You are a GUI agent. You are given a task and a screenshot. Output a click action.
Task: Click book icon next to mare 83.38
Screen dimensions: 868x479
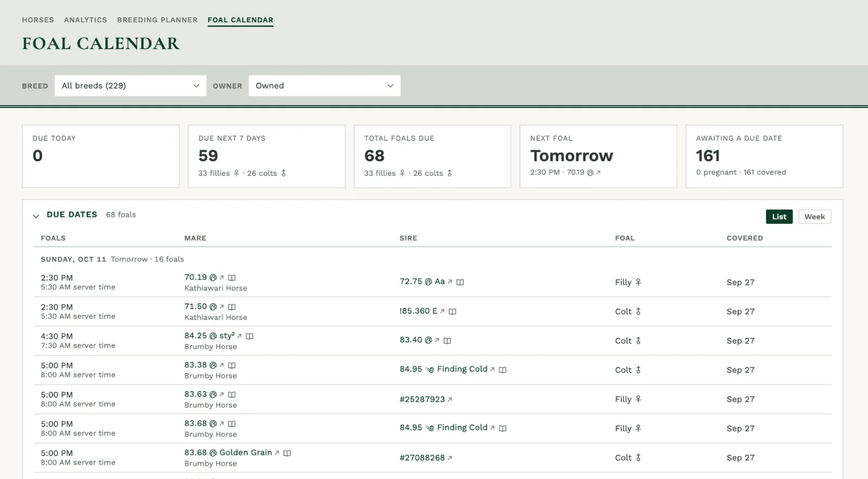pos(232,366)
